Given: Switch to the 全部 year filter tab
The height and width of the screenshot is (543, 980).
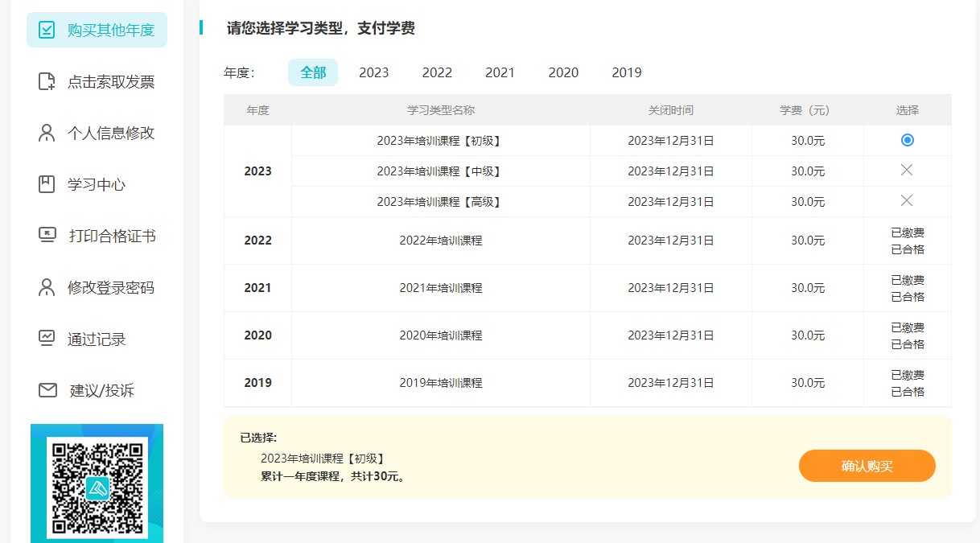Looking at the screenshot, I should (313, 72).
